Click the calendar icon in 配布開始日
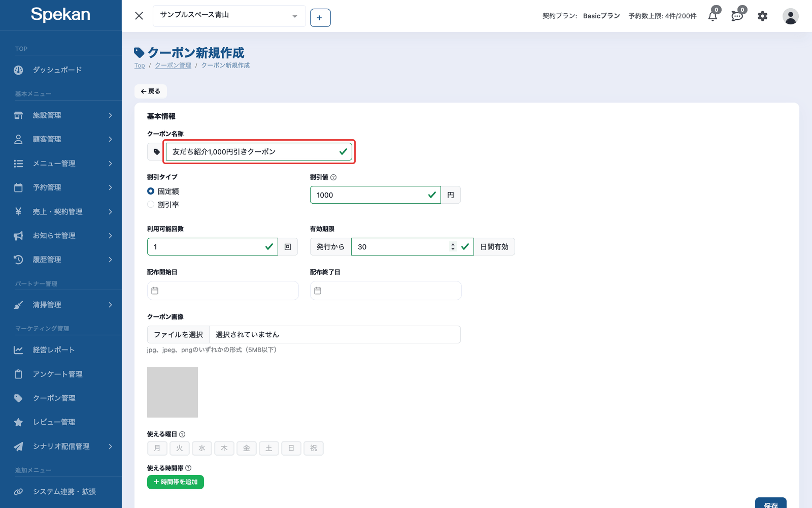Viewport: 812px width, 508px height. point(155,291)
